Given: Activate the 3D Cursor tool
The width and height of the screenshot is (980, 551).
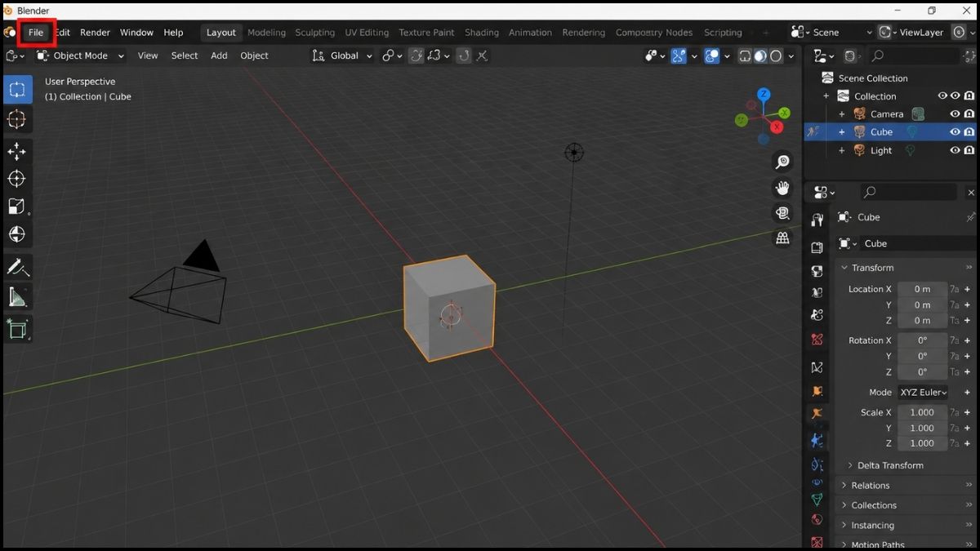Looking at the screenshot, I should pos(17,119).
